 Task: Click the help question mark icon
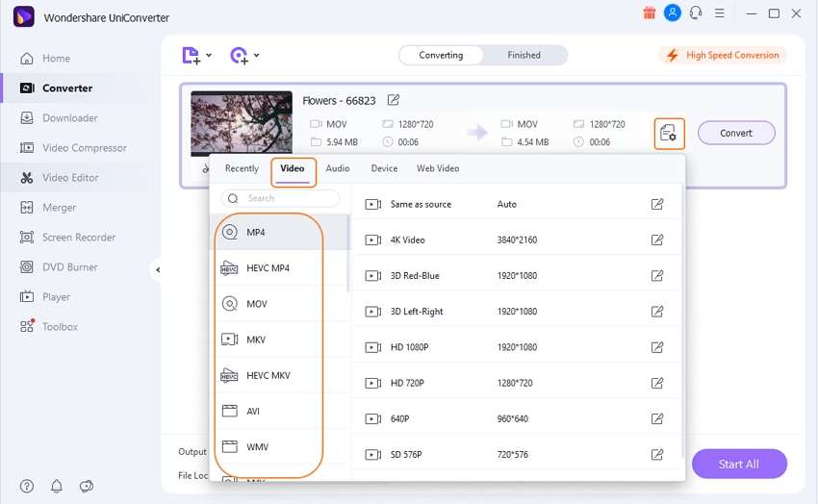pyautogui.click(x=27, y=487)
